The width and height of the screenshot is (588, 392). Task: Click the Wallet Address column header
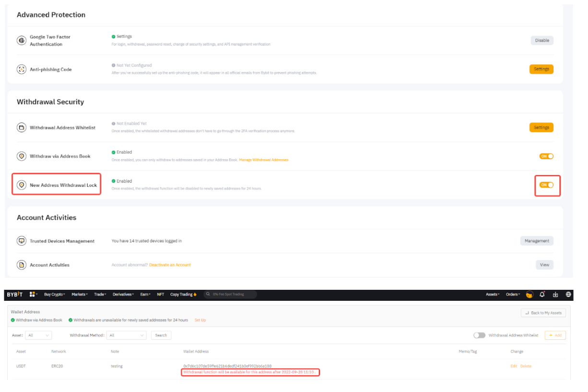pos(196,352)
